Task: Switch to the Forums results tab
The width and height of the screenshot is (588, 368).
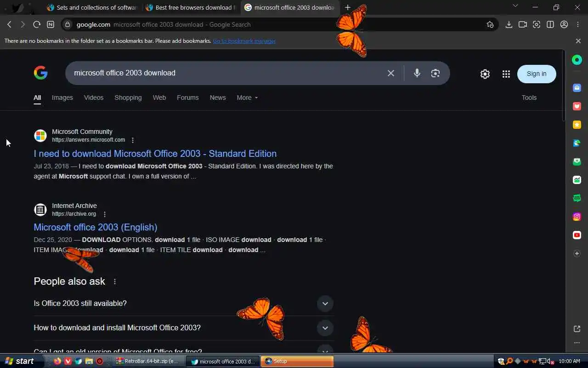Action: pos(188,98)
